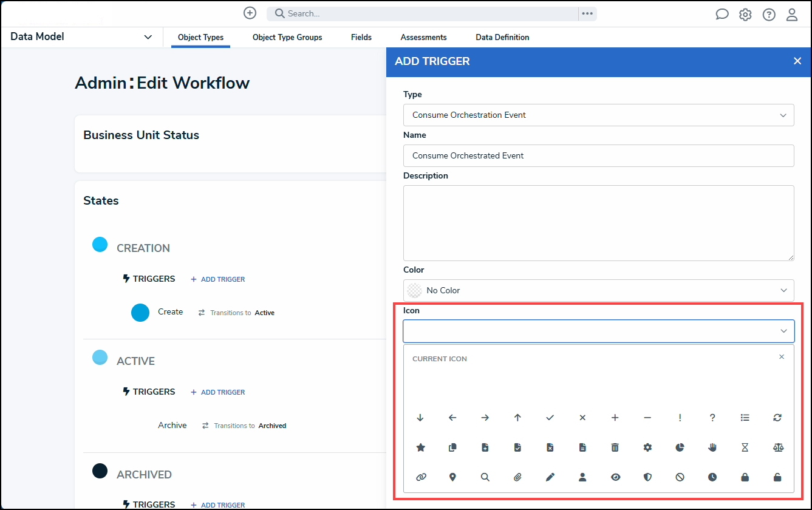Choose the copy documents icon

click(452, 447)
